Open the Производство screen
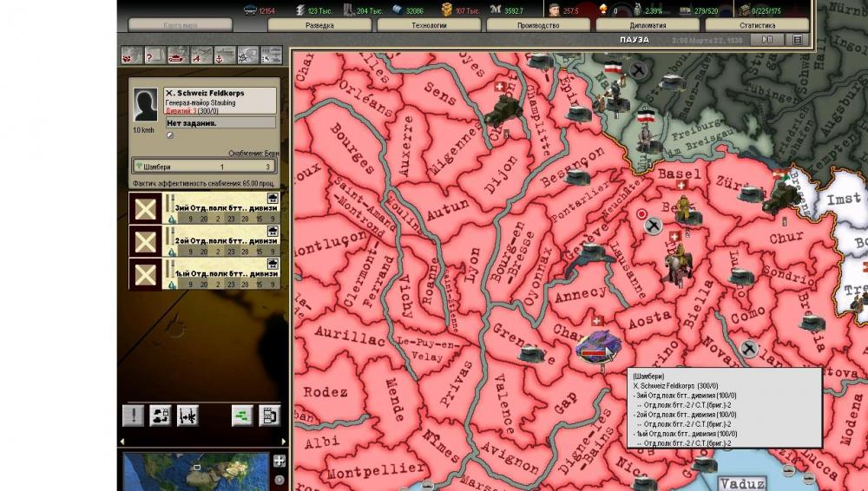 point(538,26)
